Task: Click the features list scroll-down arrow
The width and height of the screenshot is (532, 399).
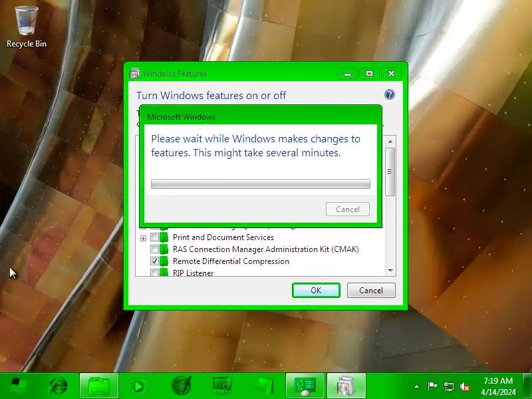Action: (x=390, y=271)
